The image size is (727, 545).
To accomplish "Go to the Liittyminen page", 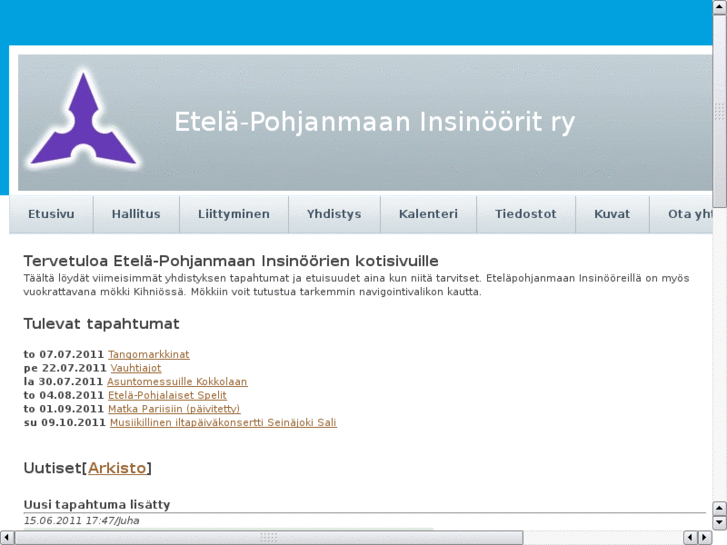I will (x=234, y=214).
